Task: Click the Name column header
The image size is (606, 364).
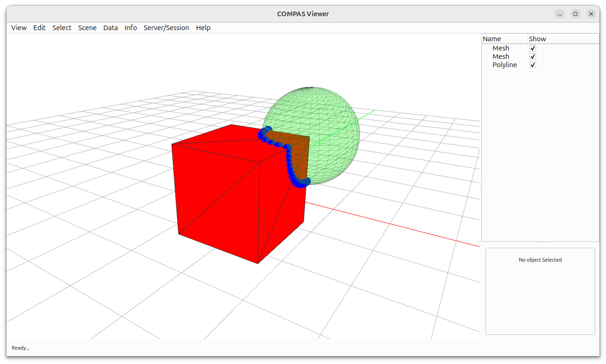Action: pyautogui.click(x=491, y=38)
